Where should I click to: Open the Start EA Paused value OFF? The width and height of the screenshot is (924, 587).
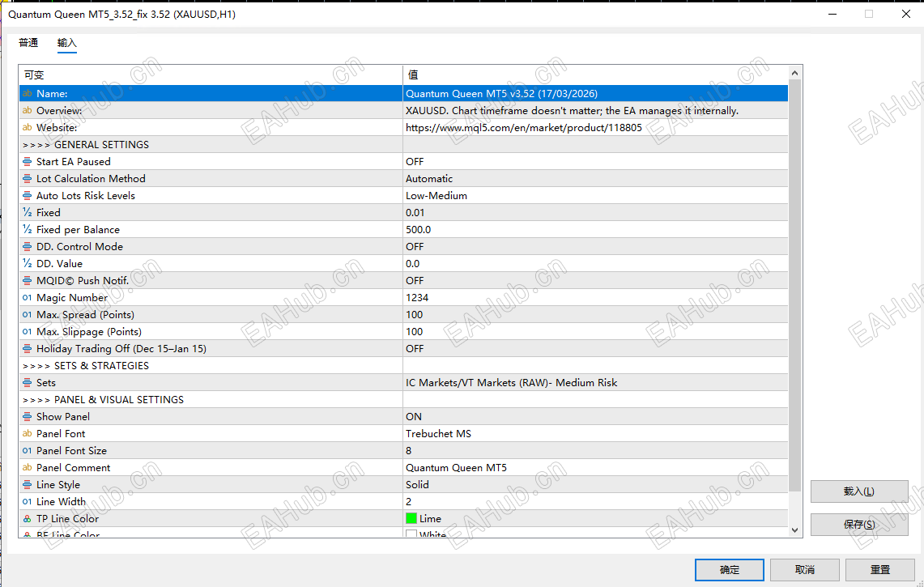595,161
